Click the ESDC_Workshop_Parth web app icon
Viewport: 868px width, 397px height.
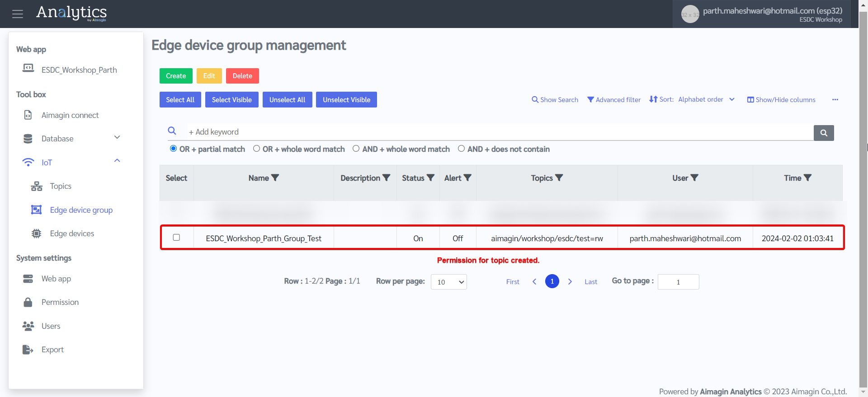point(28,68)
